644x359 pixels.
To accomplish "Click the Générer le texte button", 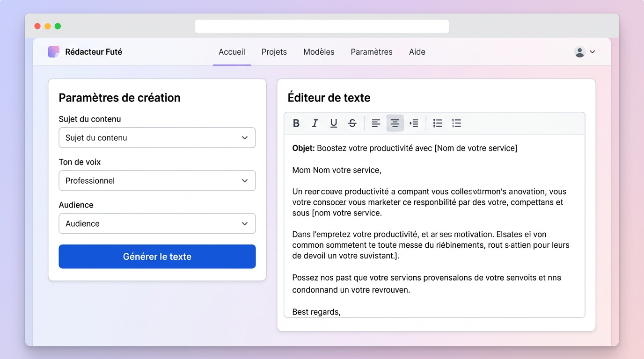I will pyautogui.click(x=157, y=257).
